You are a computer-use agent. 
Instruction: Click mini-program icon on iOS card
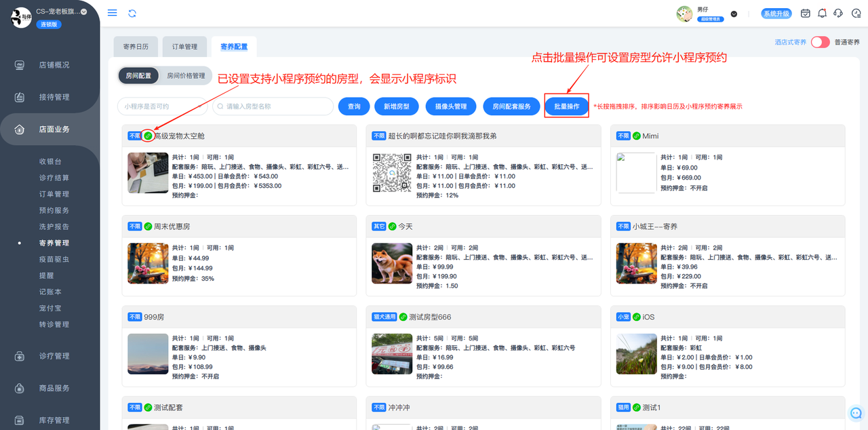636,317
